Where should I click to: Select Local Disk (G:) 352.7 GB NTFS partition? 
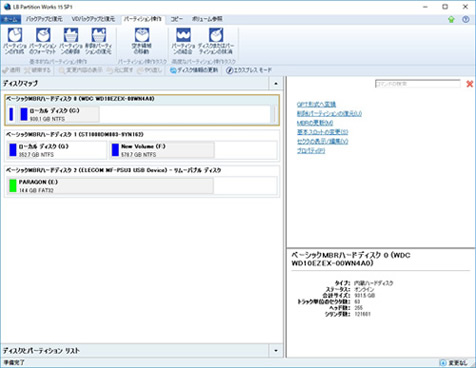coord(57,150)
